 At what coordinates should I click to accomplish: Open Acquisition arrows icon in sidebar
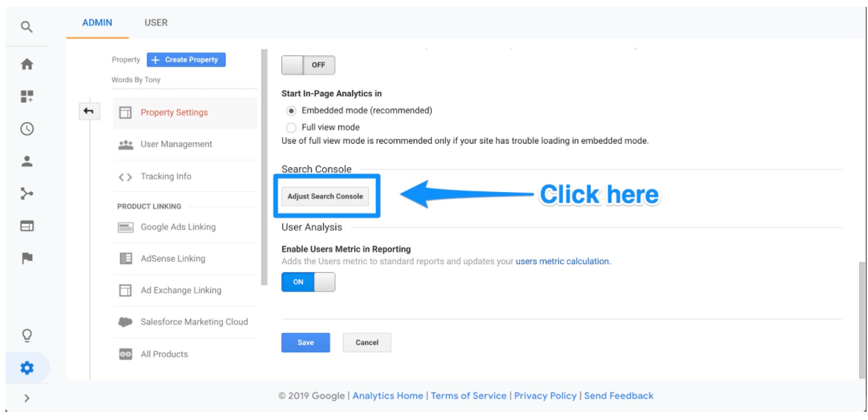click(27, 194)
